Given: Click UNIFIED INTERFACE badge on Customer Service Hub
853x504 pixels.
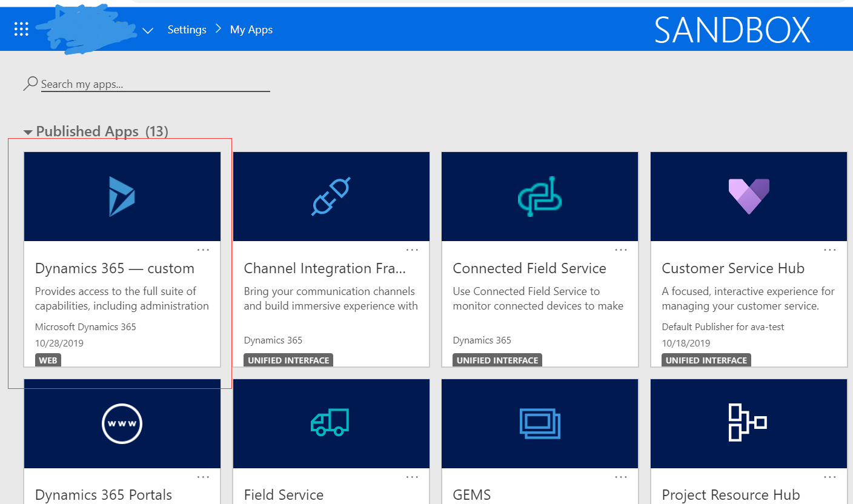Looking at the screenshot, I should (x=706, y=360).
